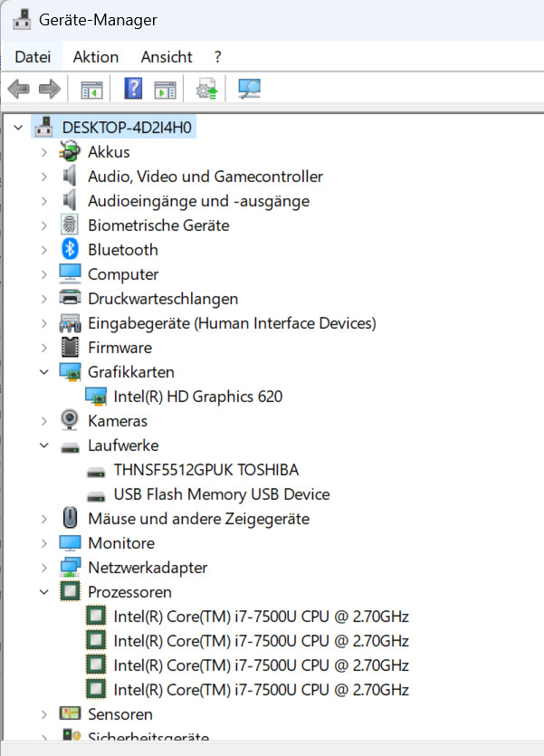This screenshot has width=544, height=756.
Task: Click the Monitore display icon
Action: point(70,543)
